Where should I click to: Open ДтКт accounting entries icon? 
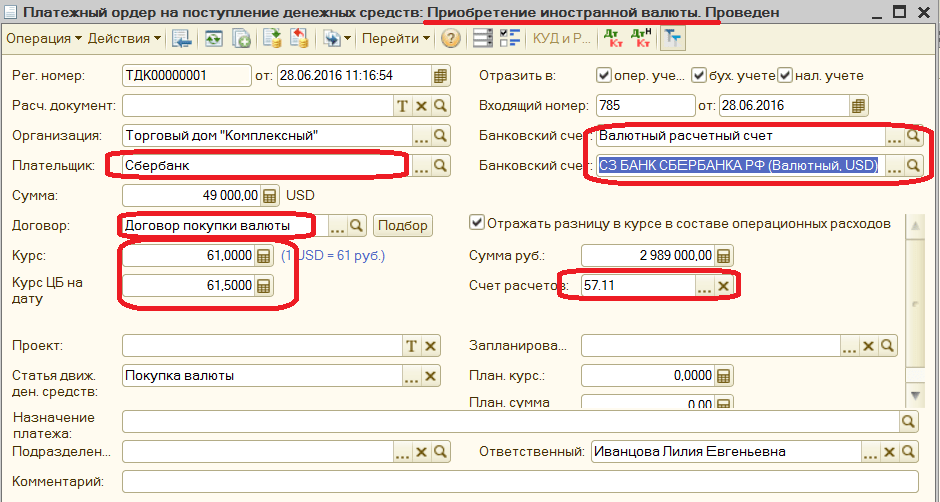pos(613,39)
